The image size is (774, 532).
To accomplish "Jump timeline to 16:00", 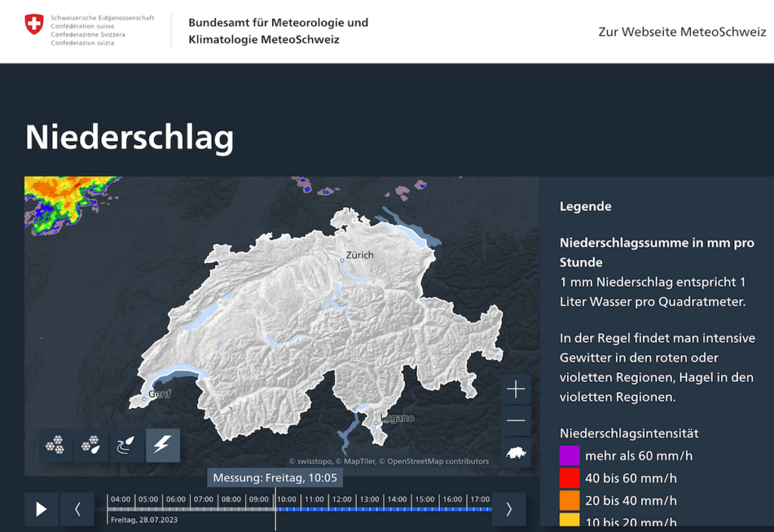I will (452, 500).
